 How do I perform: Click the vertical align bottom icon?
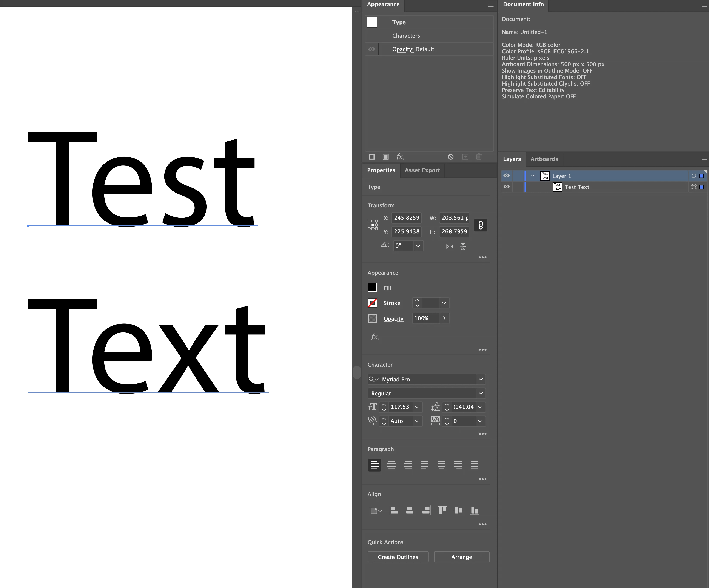474,510
